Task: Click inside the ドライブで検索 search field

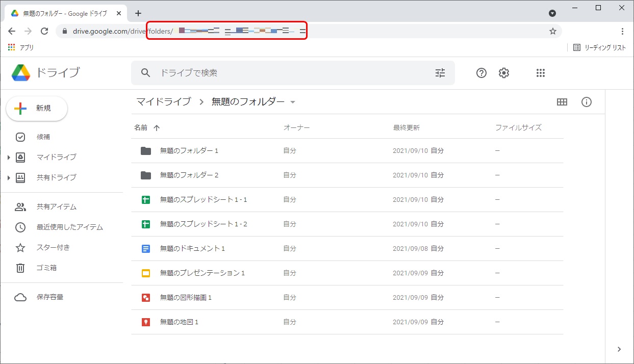Action: (255, 73)
